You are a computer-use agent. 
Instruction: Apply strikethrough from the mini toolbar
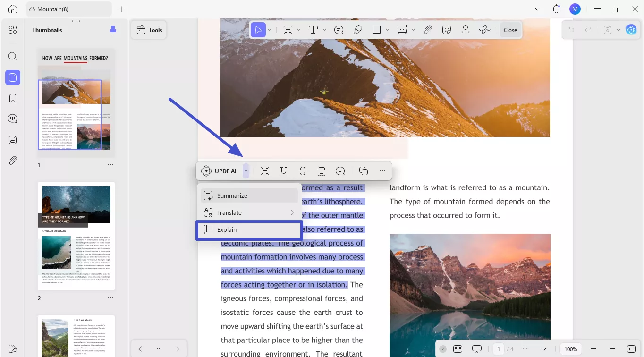click(303, 170)
